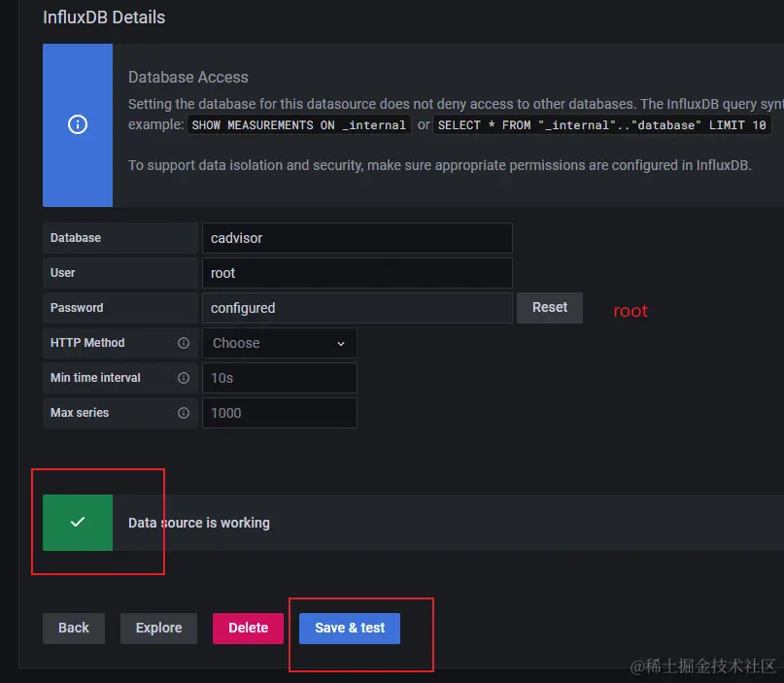784x683 pixels.
Task: Click the data isolation and security sentence
Action: point(440,165)
